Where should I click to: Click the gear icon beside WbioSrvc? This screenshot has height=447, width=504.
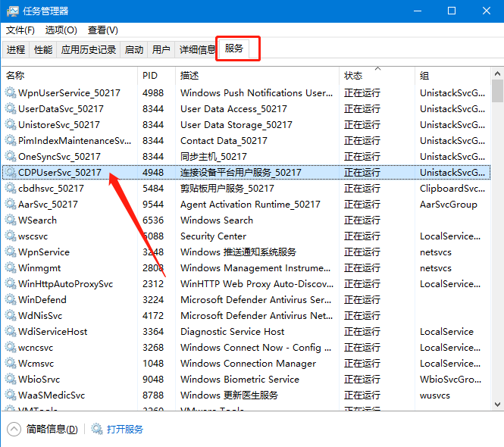pyautogui.click(x=11, y=380)
